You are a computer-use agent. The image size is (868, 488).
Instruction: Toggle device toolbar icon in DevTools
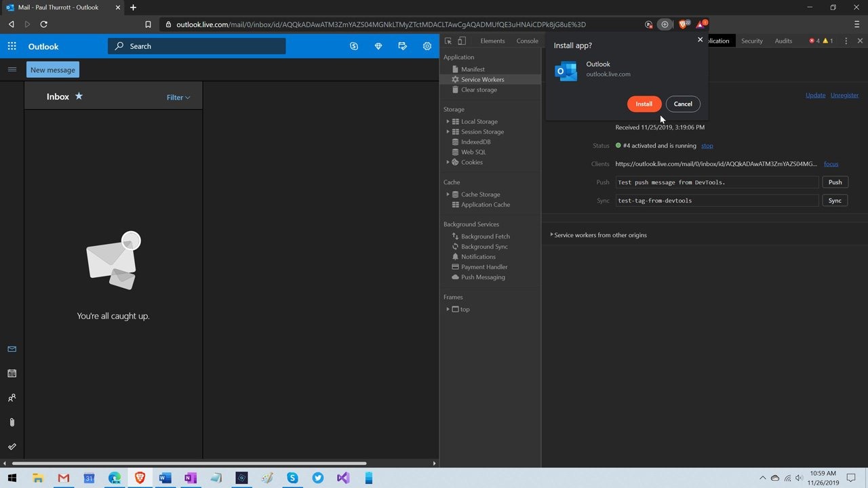[x=462, y=41]
